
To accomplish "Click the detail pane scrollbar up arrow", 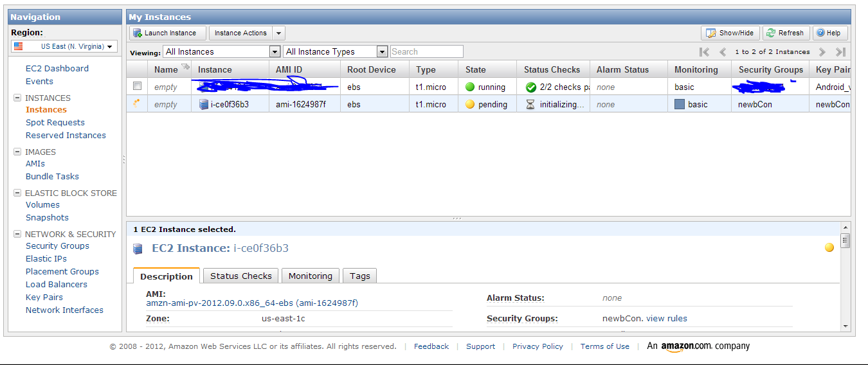I will tap(845, 227).
